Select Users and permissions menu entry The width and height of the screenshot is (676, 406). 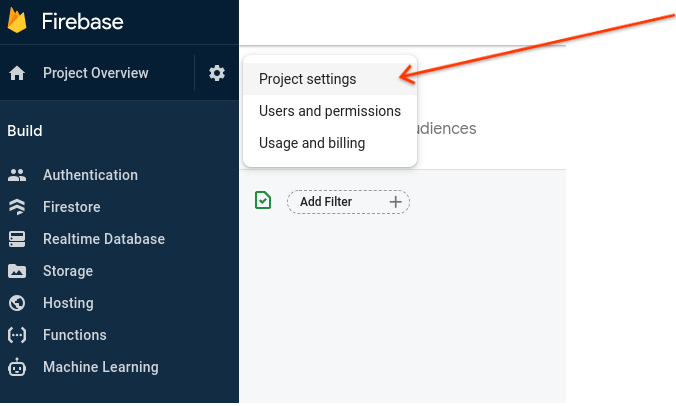tap(329, 111)
